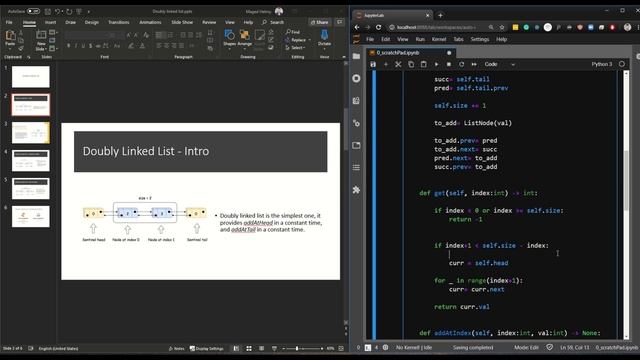Click fit slide to window icon
The image size is (640, 360).
(341, 349)
